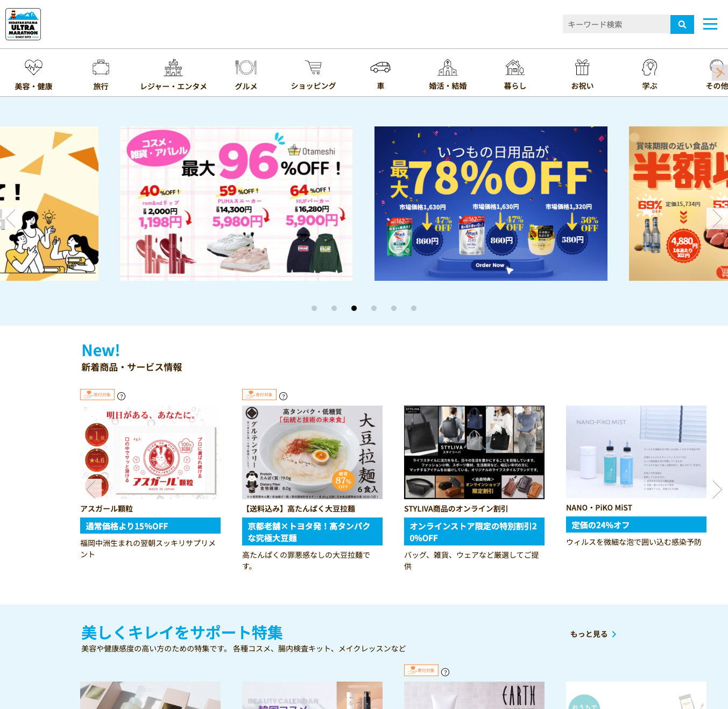Image resolution: width=728 pixels, height=709 pixels.
Task: Select the 婚活・結婚 church icon
Action: pyautogui.click(x=448, y=67)
